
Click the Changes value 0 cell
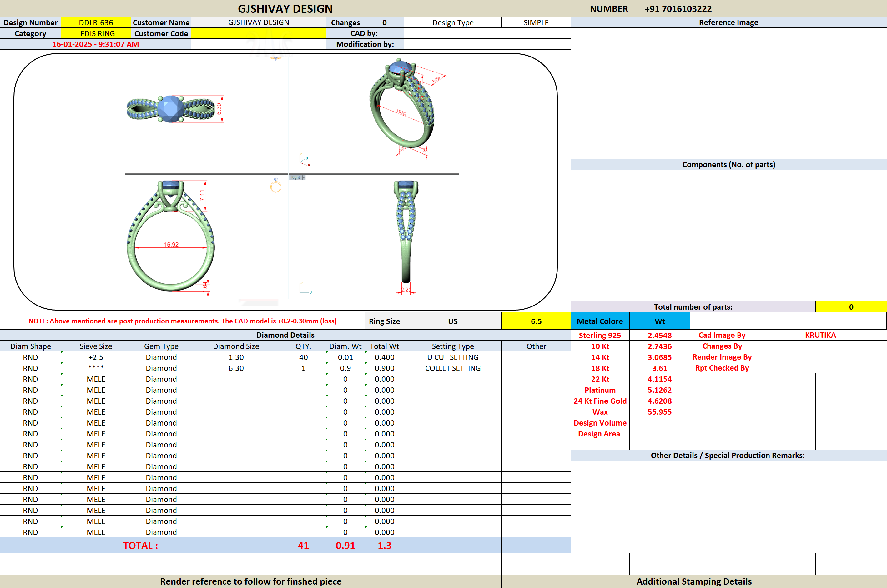(x=384, y=22)
